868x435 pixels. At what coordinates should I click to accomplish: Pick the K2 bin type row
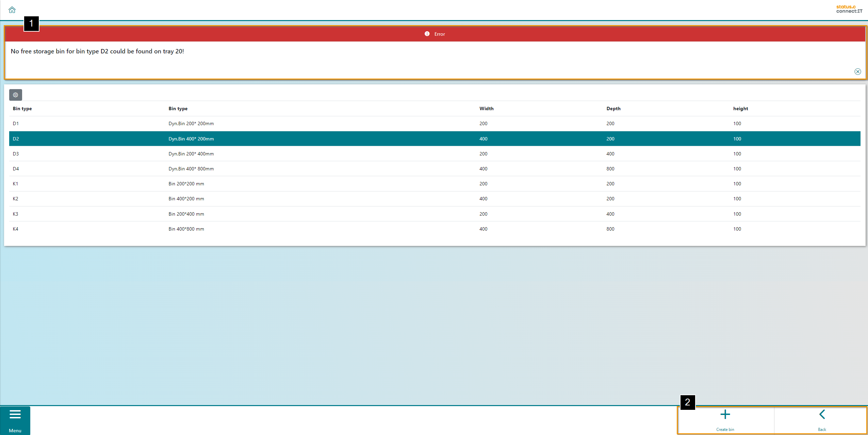pyautogui.click(x=16, y=199)
